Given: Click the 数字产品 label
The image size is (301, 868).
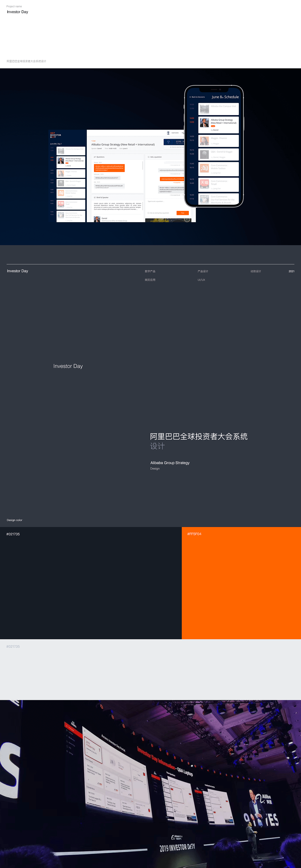Looking at the screenshot, I should pyautogui.click(x=150, y=271).
